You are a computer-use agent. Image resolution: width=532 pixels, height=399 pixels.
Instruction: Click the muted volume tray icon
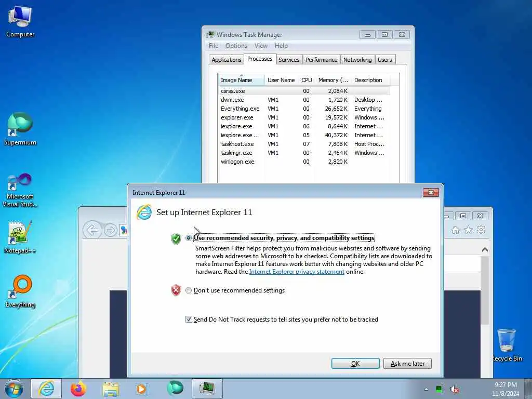(x=455, y=389)
